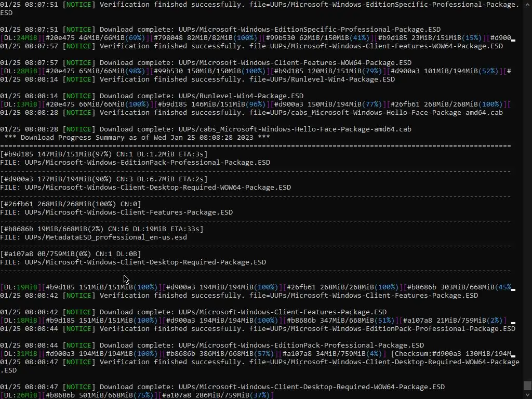Click the '[DL:26MiB]' progress indicator on last line
Image resolution: width=532 pixels, height=399 pixels.
[21, 395]
